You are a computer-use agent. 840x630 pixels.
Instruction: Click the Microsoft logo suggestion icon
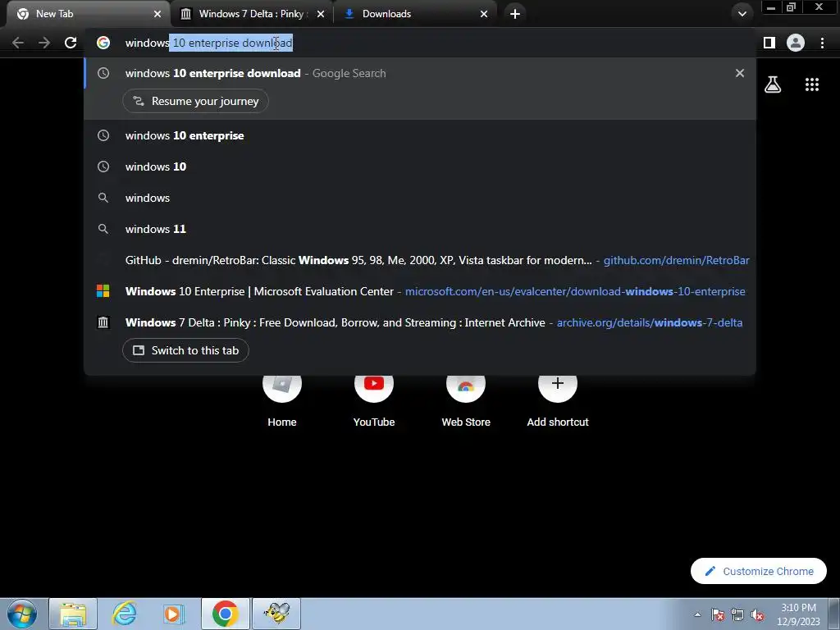click(x=103, y=291)
